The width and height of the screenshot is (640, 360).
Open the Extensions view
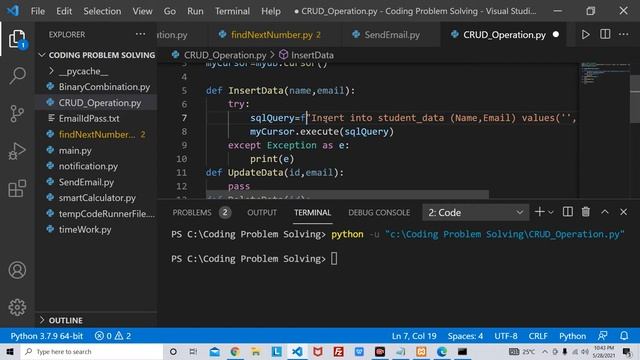[17, 189]
